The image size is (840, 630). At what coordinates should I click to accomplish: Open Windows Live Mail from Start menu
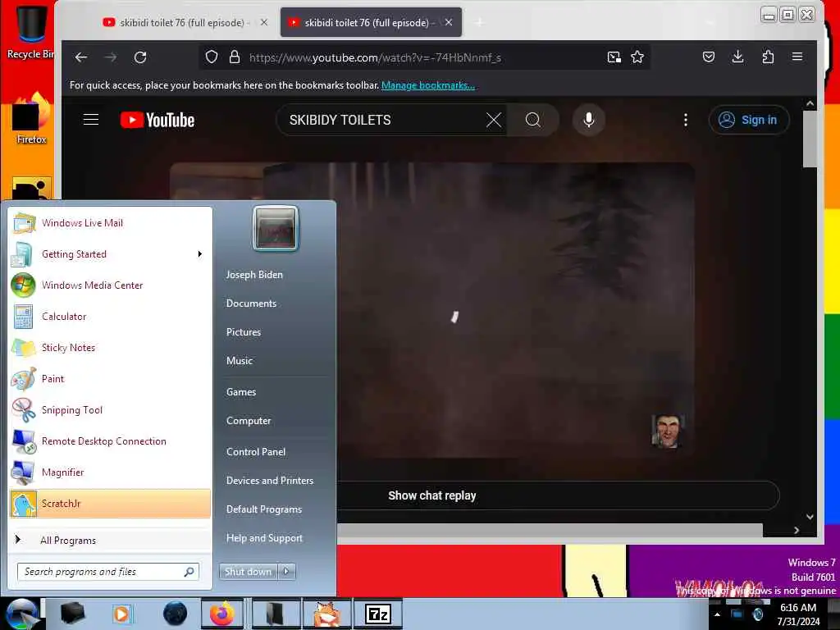pos(110,223)
